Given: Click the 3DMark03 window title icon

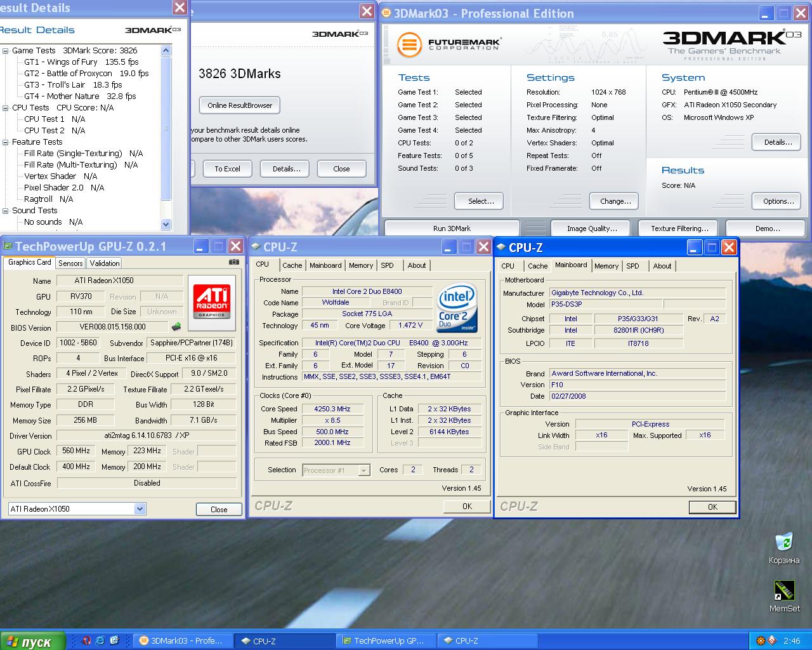Looking at the screenshot, I should pos(386,13).
